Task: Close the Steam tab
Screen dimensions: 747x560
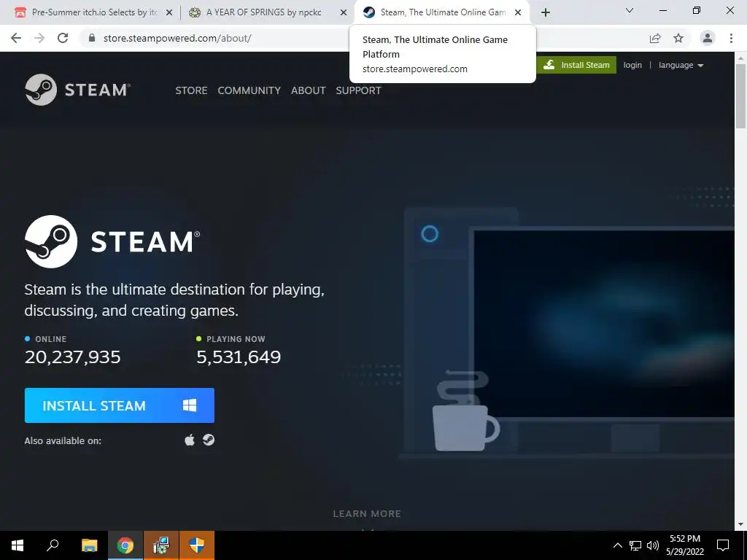Action: 518,13
